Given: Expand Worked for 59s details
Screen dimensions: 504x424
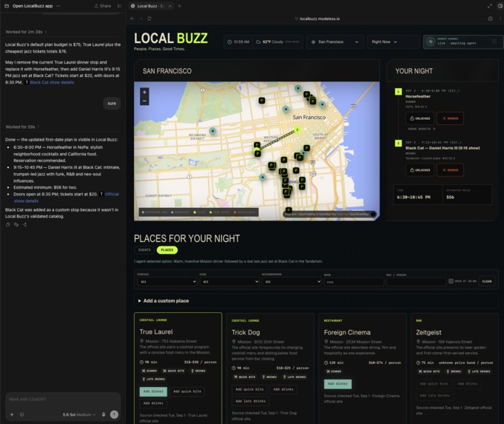Looking at the screenshot, I should point(22,127).
